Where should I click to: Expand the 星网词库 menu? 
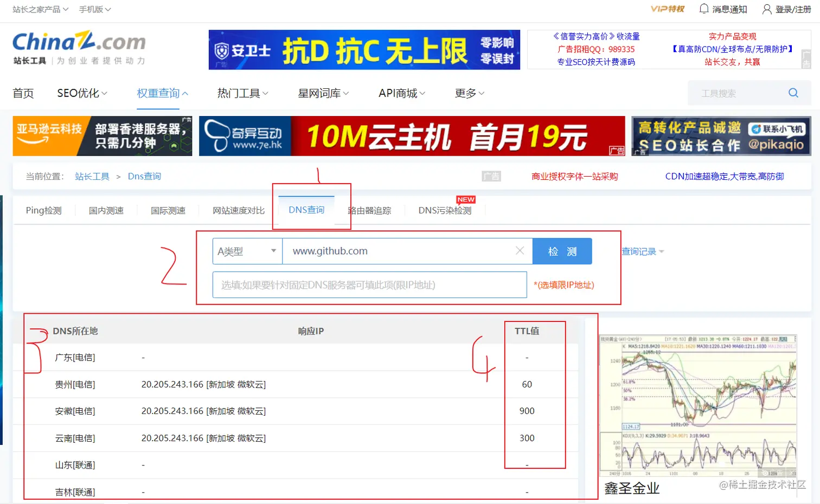tap(323, 93)
